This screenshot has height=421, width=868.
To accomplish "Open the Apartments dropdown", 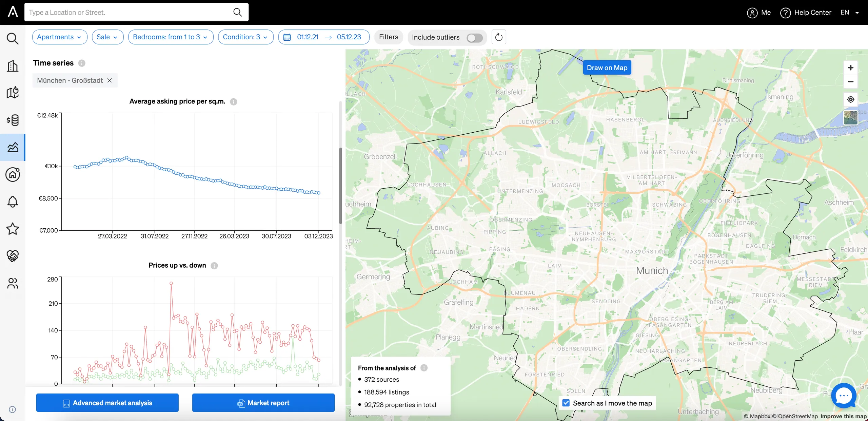I will 60,37.
